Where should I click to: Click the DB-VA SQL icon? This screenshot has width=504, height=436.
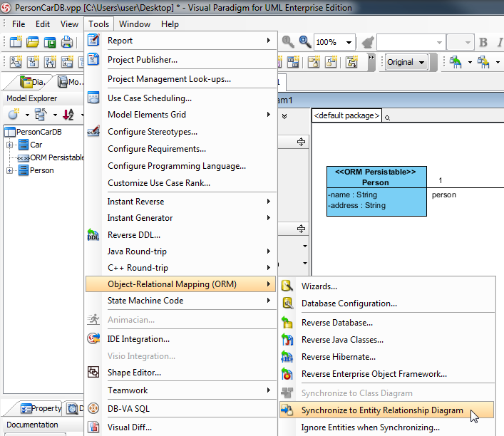[x=93, y=408]
